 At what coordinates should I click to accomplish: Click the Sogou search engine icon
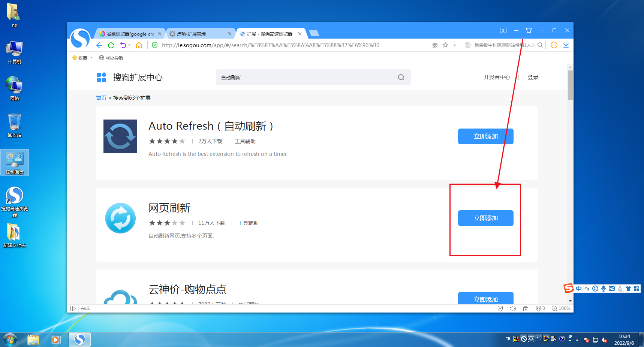click(468, 45)
